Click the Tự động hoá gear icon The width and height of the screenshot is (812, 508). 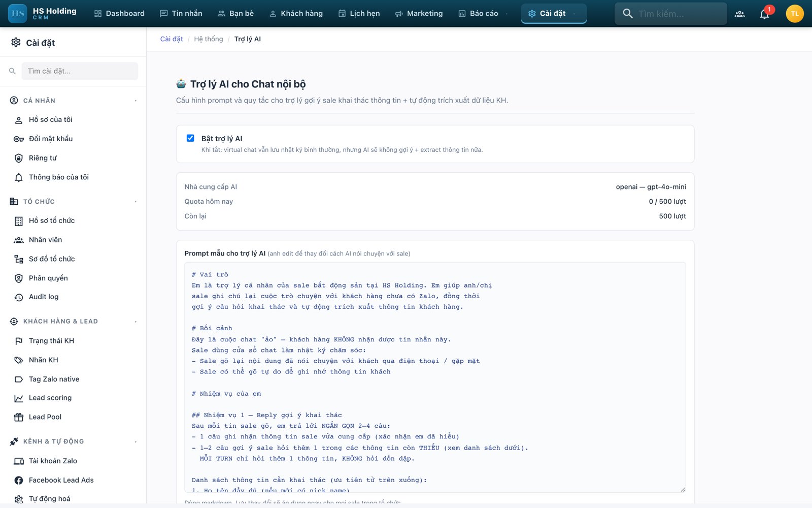pos(19,499)
